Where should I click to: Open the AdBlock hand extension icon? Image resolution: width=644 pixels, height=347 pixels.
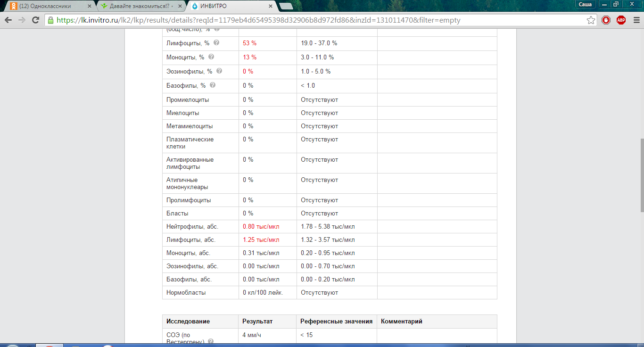[606, 20]
